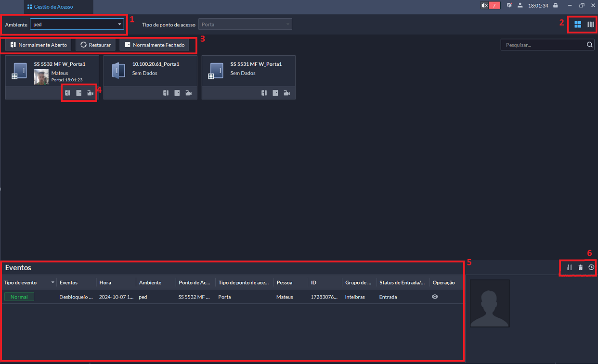Viewport: 598px width, 364px height.
Task: Click the SS 5531 MF W_Porta1 card title
Action: pyautogui.click(x=256, y=64)
